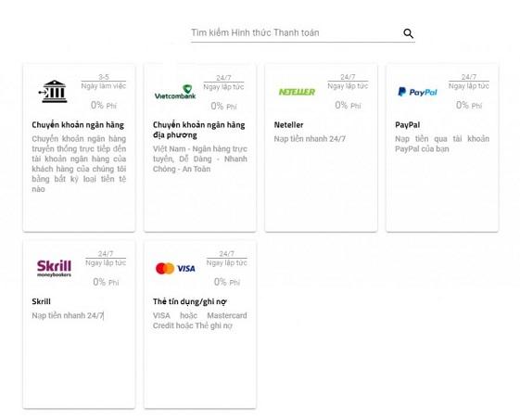This screenshot has width=520, height=420.
Task: Choose the Neteller logo
Action: [x=297, y=92]
